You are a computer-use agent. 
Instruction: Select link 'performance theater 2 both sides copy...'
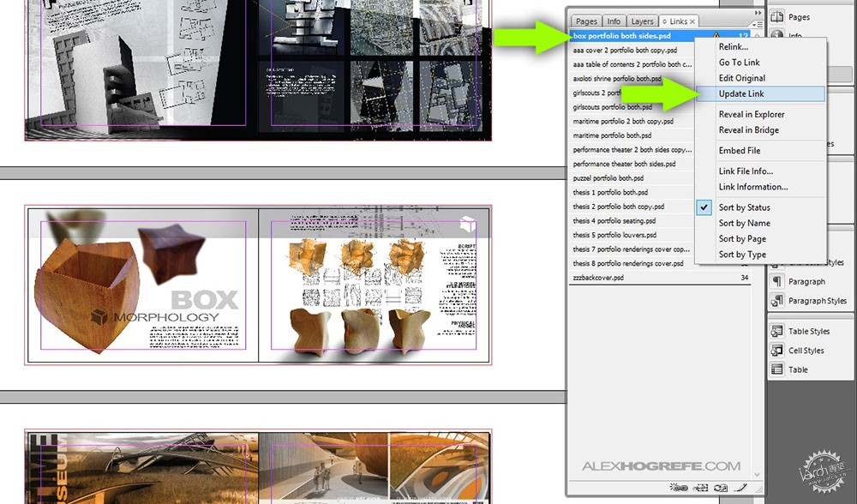point(632,149)
